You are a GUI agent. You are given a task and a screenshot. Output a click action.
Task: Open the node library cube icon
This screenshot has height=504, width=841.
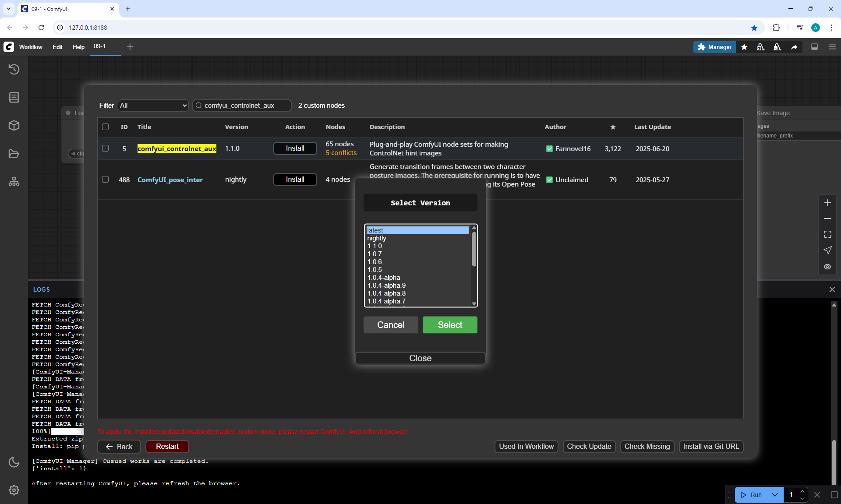click(x=14, y=126)
